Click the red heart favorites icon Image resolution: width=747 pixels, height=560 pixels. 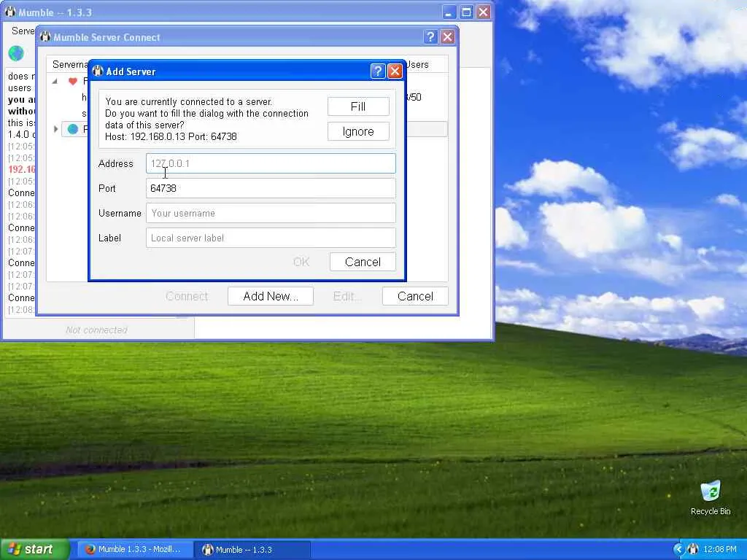tap(72, 82)
